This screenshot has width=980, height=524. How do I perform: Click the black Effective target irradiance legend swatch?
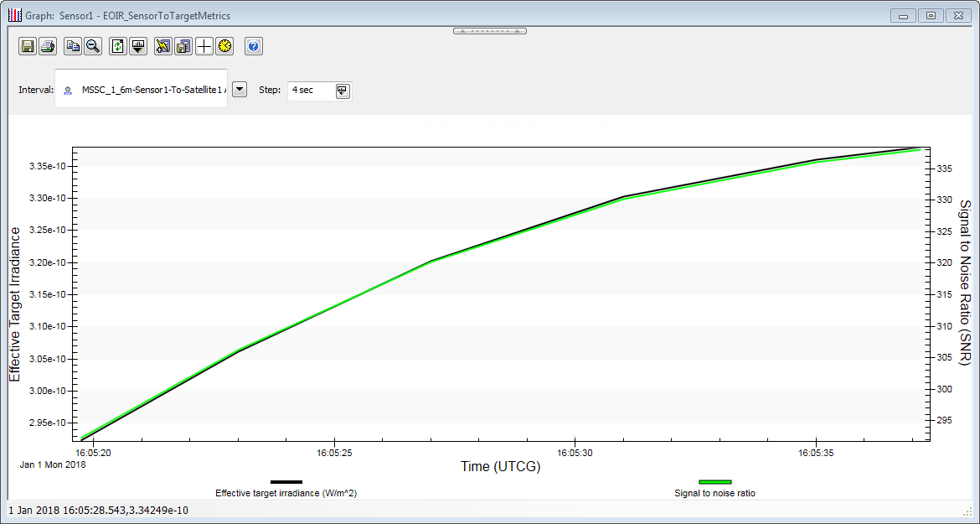coord(286,482)
